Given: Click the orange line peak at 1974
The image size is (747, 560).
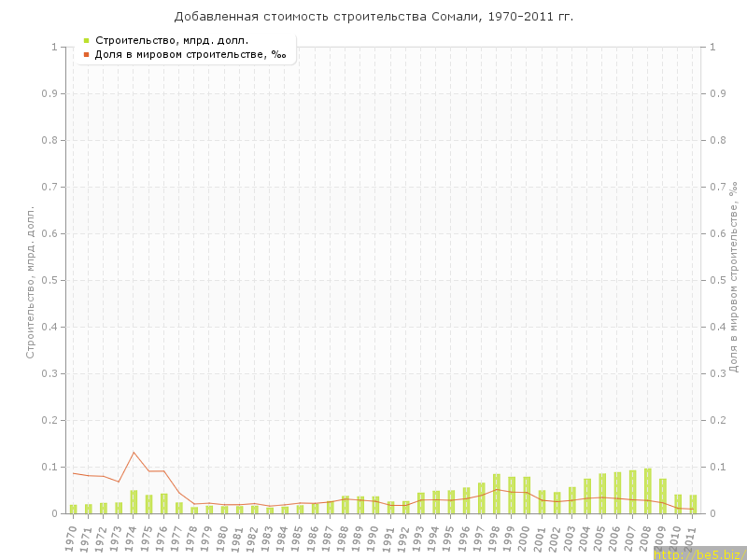Looking at the screenshot, I should tap(134, 453).
